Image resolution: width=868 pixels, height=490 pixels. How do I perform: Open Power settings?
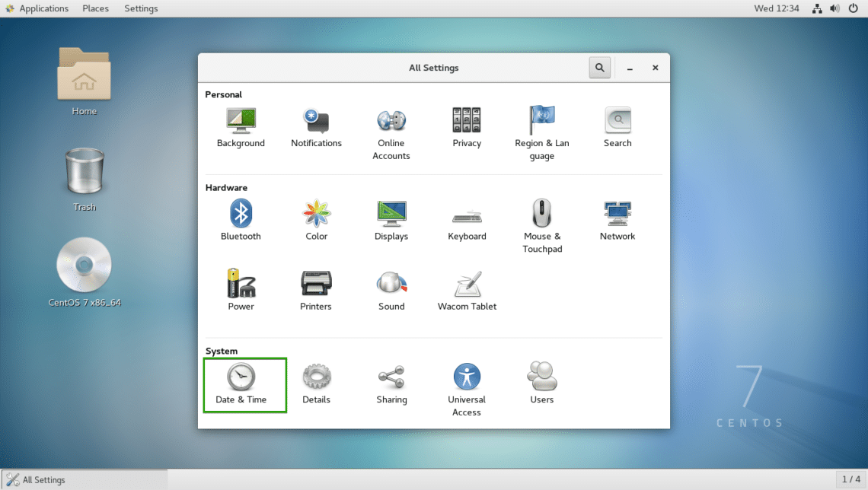tap(241, 289)
